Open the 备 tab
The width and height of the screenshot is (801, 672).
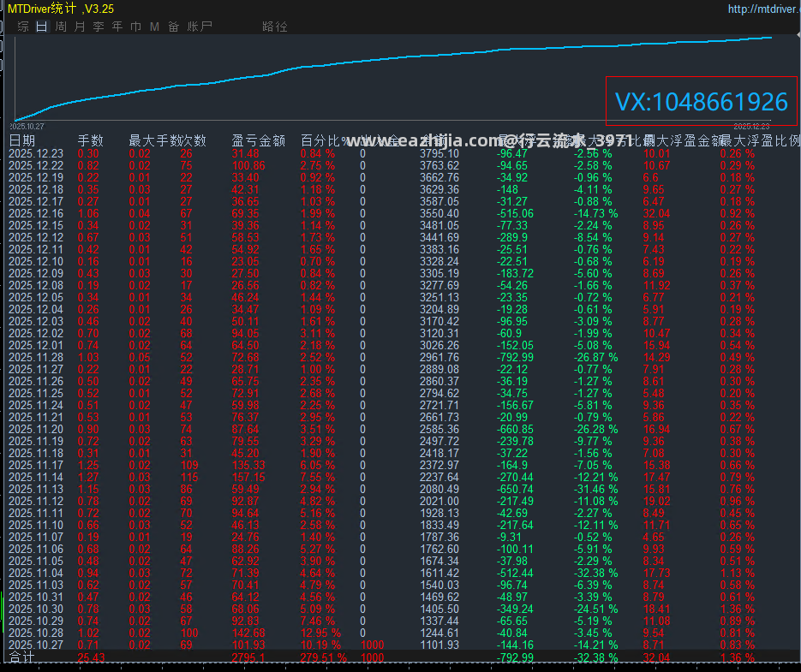pos(174,27)
